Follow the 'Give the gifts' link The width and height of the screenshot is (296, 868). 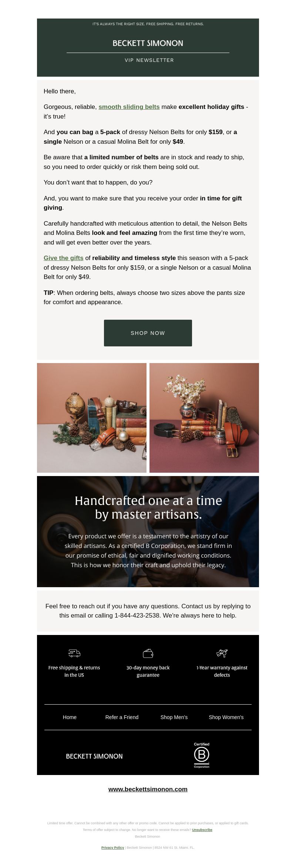point(64,258)
